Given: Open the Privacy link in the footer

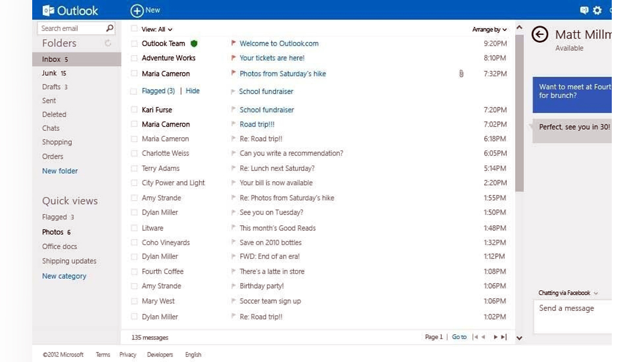Looking at the screenshot, I should [x=128, y=354].
